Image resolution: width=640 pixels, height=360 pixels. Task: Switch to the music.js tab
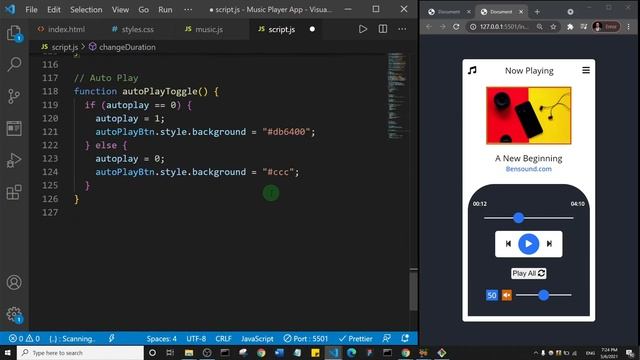pyautogui.click(x=204, y=29)
